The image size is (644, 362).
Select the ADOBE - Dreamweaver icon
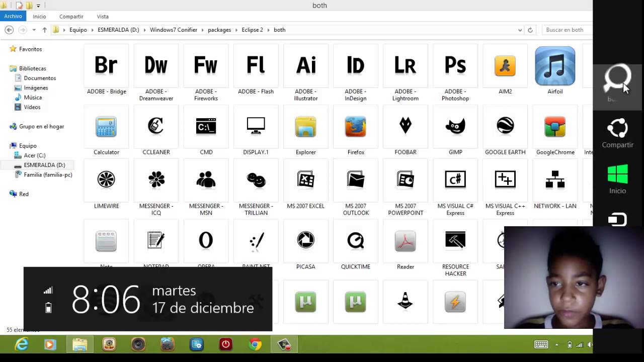tap(156, 66)
